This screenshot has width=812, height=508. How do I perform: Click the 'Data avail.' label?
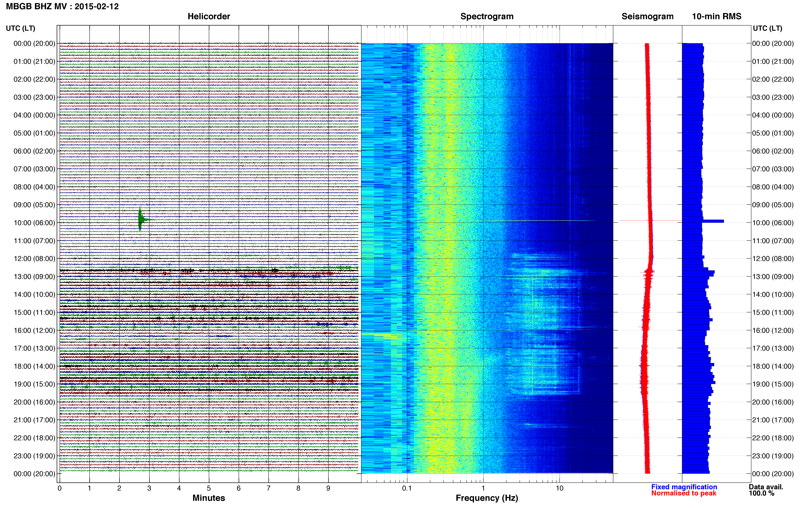point(766,487)
